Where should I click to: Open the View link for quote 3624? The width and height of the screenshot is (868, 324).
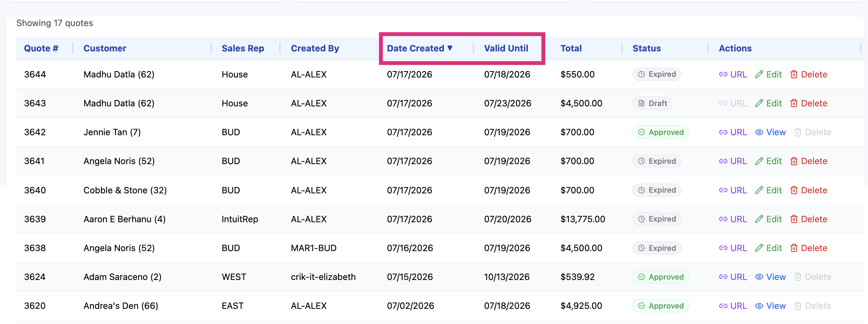pyautogui.click(x=770, y=277)
